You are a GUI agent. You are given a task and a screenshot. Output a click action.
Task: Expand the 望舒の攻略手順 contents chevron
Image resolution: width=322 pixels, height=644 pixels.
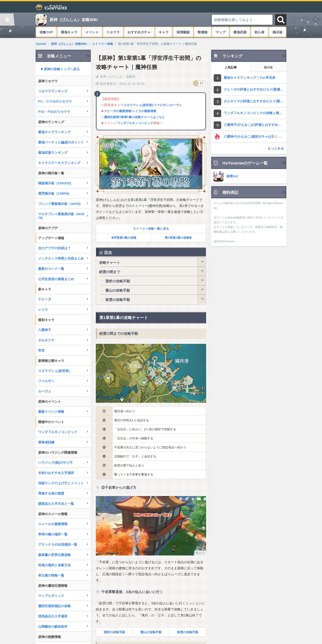(202, 280)
